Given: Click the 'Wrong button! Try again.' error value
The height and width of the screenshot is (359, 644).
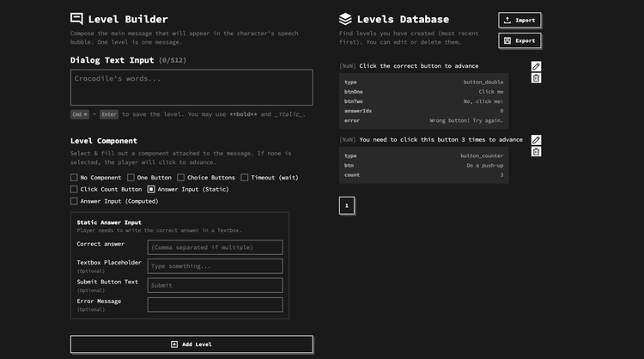Looking at the screenshot, I should (x=466, y=121).
